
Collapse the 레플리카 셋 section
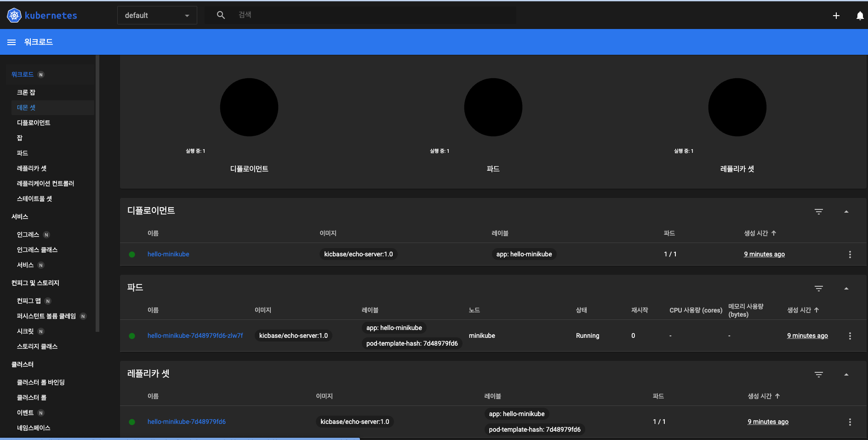tap(846, 375)
